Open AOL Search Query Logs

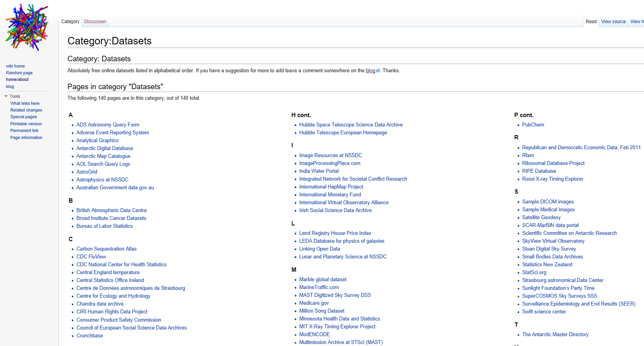point(103,164)
